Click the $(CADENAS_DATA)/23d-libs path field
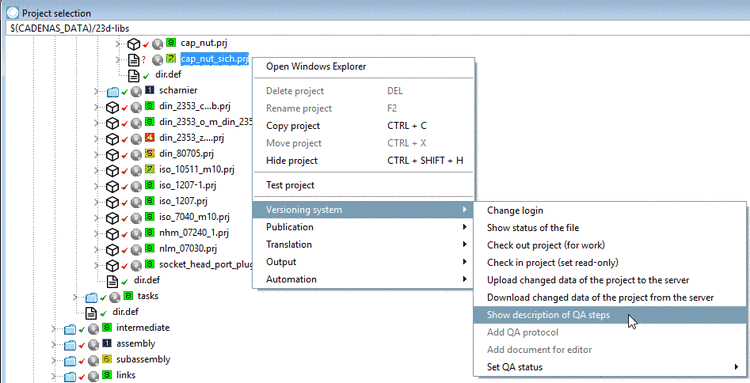750x383 pixels. click(x=378, y=28)
